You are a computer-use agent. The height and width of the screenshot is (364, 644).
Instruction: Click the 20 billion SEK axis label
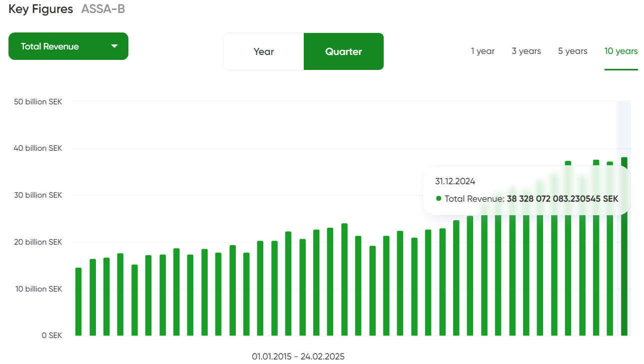(38, 242)
